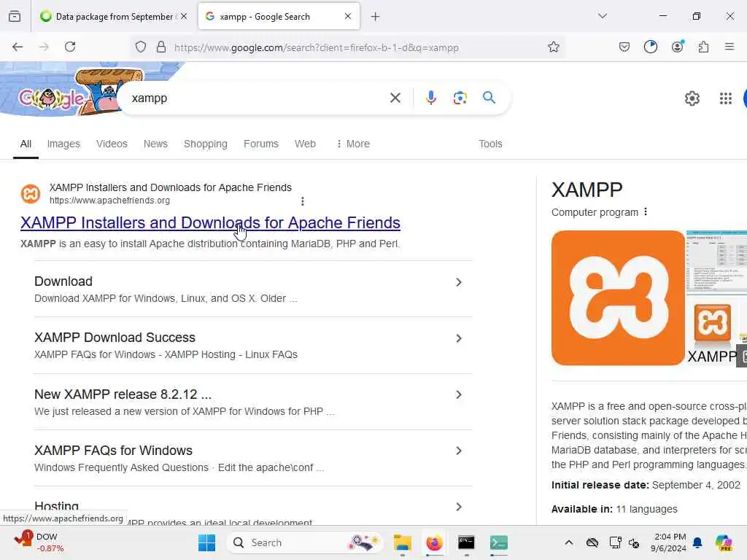
Task: Reload the current page
Action: click(x=70, y=47)
